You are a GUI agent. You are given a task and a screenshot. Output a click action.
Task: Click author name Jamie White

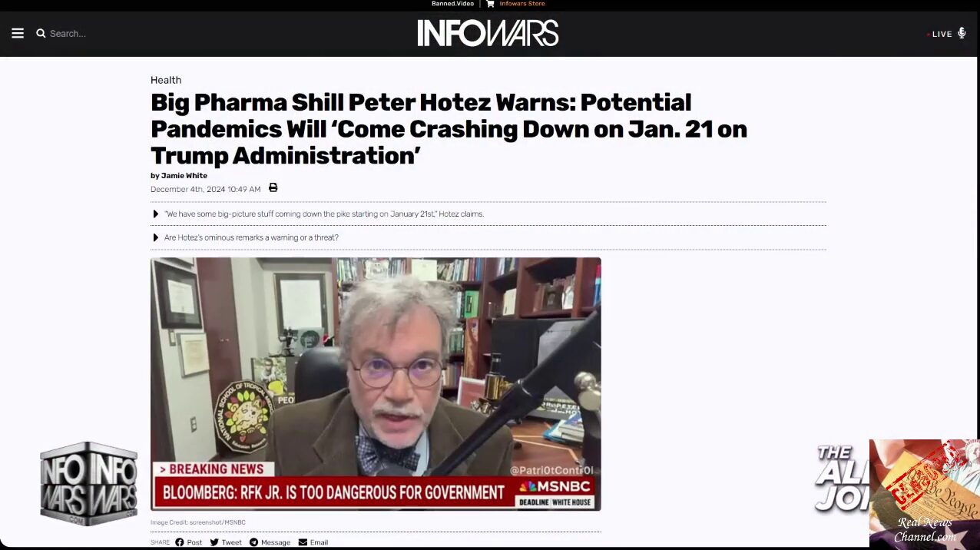point(184,176)
